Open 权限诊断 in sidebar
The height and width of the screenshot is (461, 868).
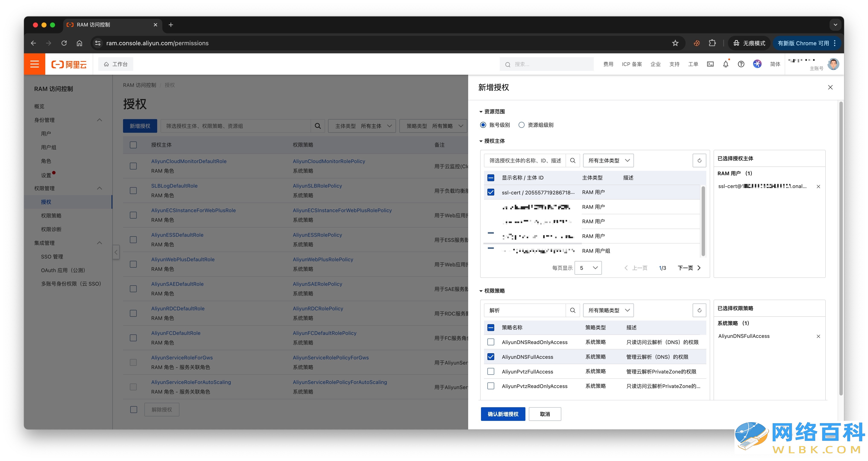coord(51,229)
